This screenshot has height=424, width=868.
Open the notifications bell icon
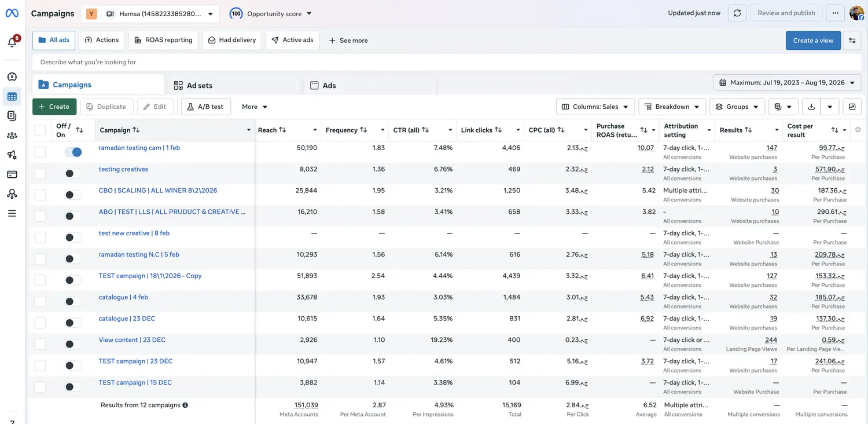(x=12, y=42)
